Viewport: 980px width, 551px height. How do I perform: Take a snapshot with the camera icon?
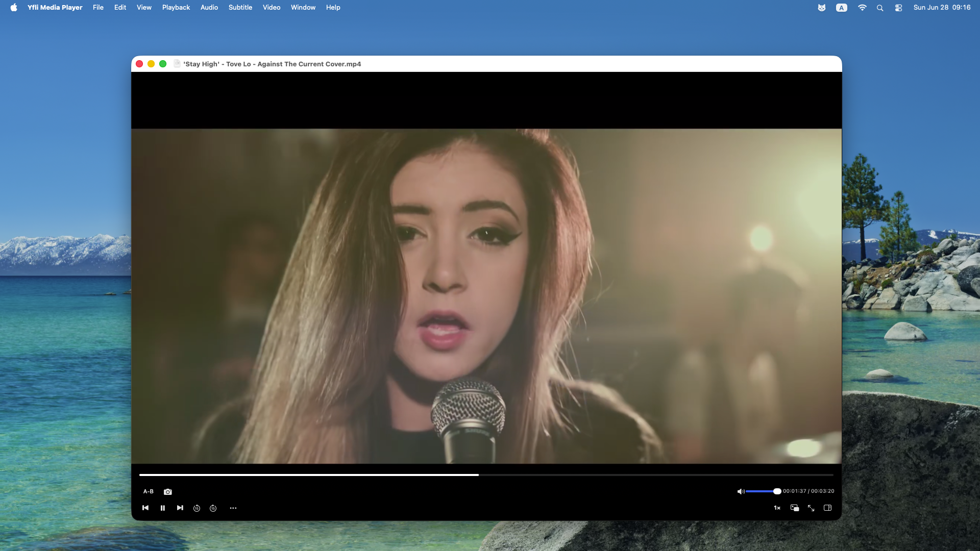point(168,492)
